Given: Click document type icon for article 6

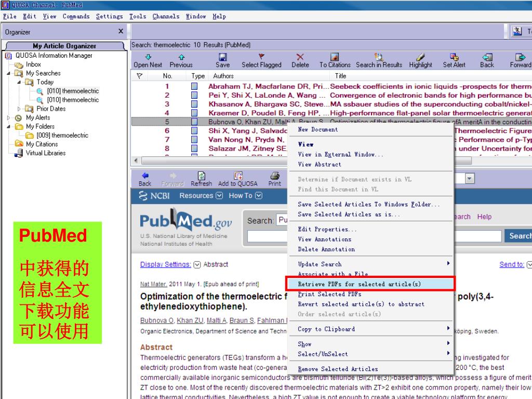Looking at the screenshot, I should click(194, 130).
